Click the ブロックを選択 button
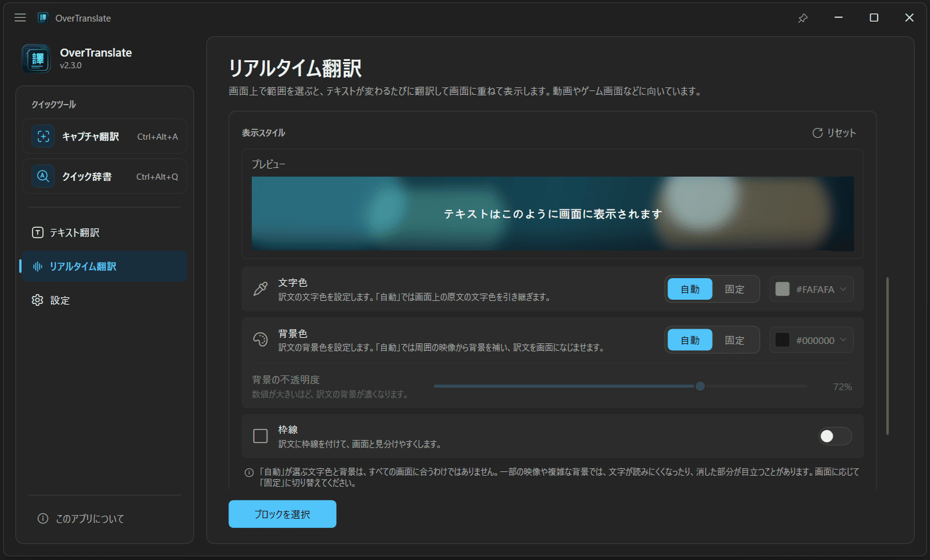 tap(282, 514)
